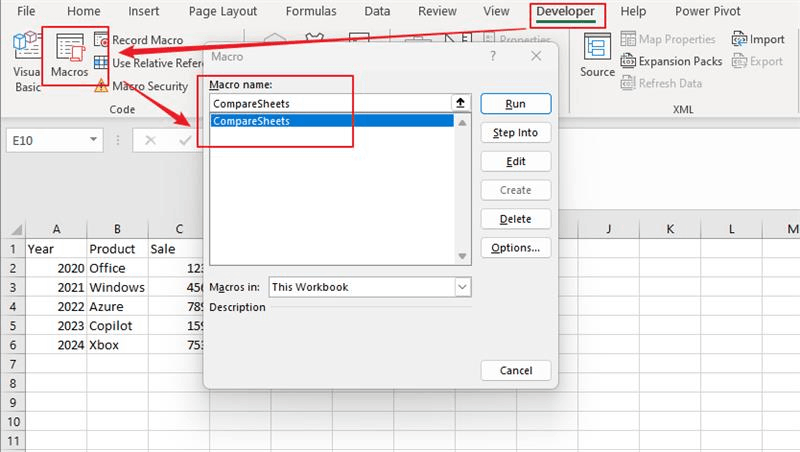800x452 pixels.
Task: Select column A header
Action: point(56,229)
